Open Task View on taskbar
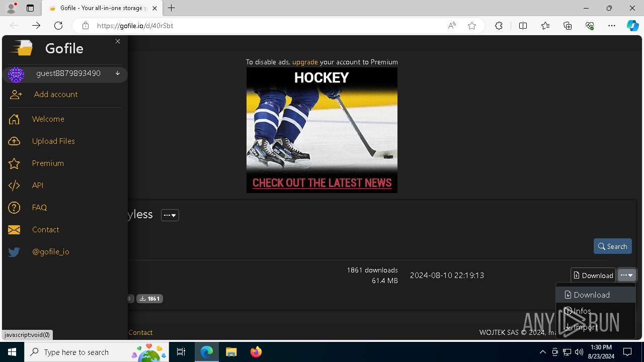This screenshot has width=644, height=362. 182,352
